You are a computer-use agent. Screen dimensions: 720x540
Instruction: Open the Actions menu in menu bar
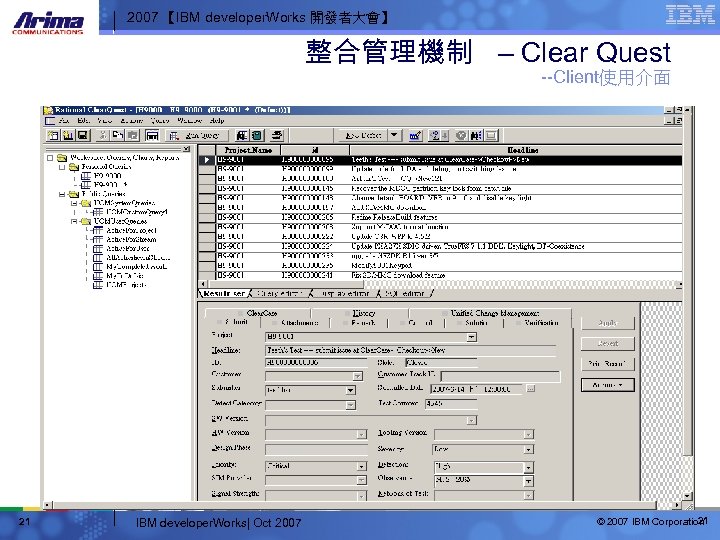[x=131, y=121]
